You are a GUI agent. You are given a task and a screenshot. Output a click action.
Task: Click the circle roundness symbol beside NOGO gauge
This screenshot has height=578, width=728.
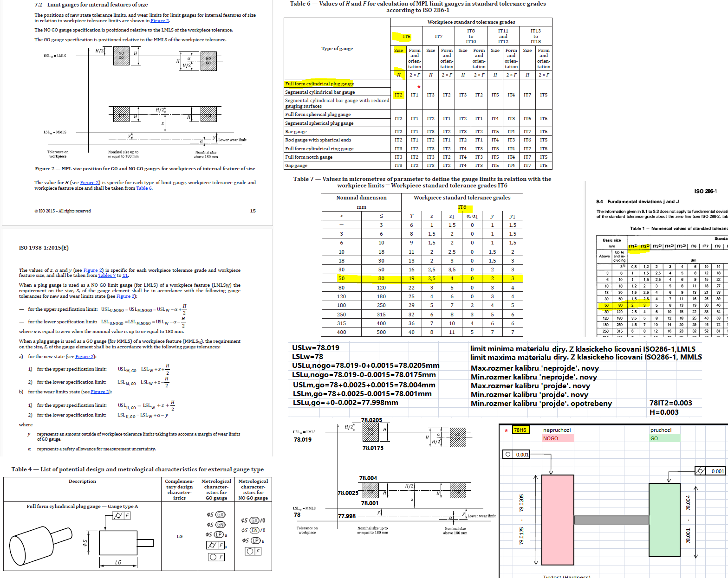508,455
